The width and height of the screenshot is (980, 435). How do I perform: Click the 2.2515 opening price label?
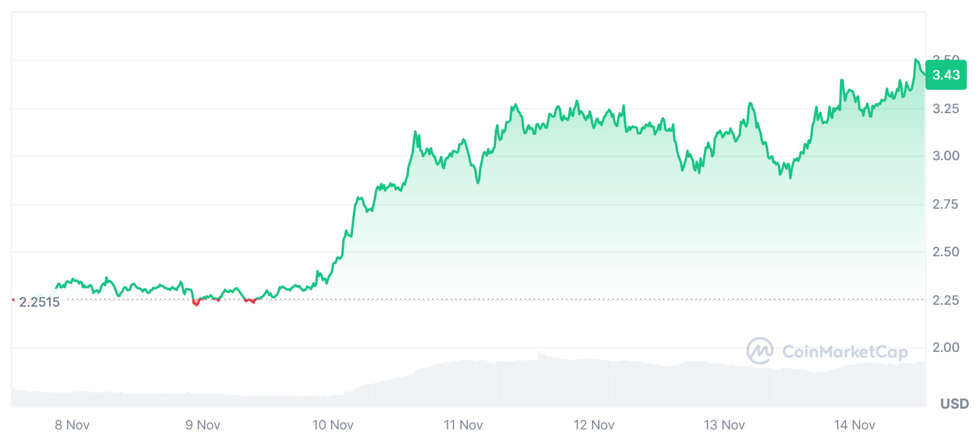click(39, 302)
